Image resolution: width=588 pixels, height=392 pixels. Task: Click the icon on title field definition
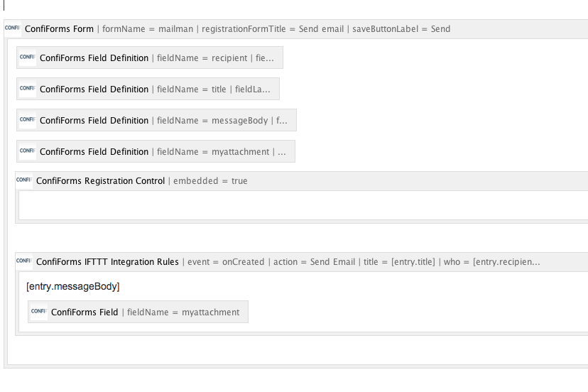click(28, 89)
